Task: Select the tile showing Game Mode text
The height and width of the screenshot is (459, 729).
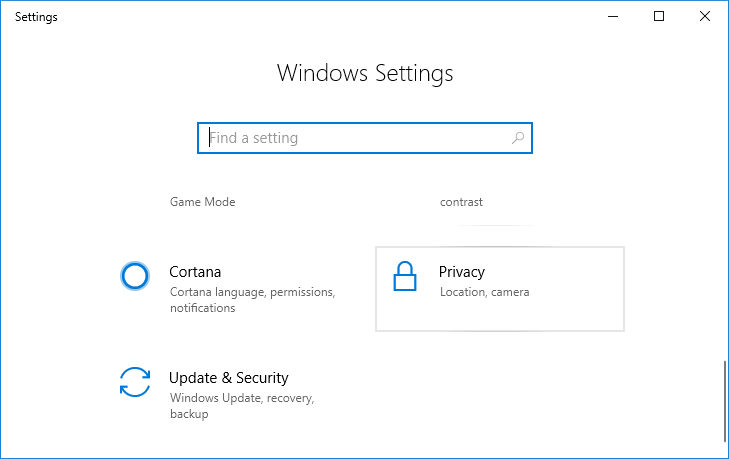Action: coord(202,202)
